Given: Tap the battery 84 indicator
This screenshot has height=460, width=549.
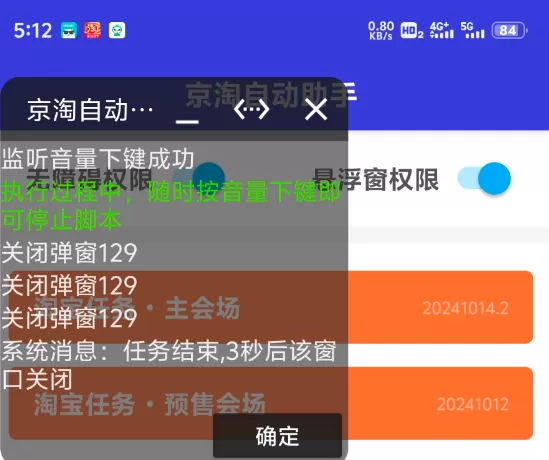Looking at the screenshot, I should point(509,30).
